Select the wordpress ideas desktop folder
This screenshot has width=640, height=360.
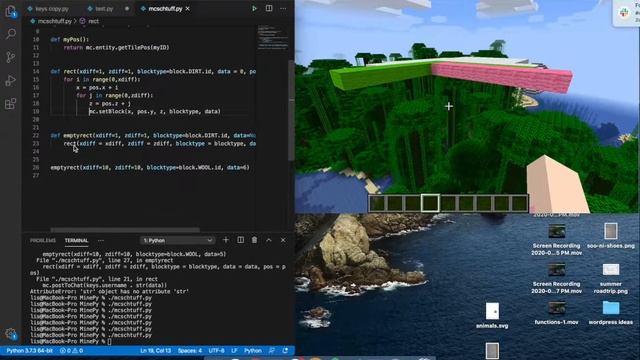tap(611, 313)
